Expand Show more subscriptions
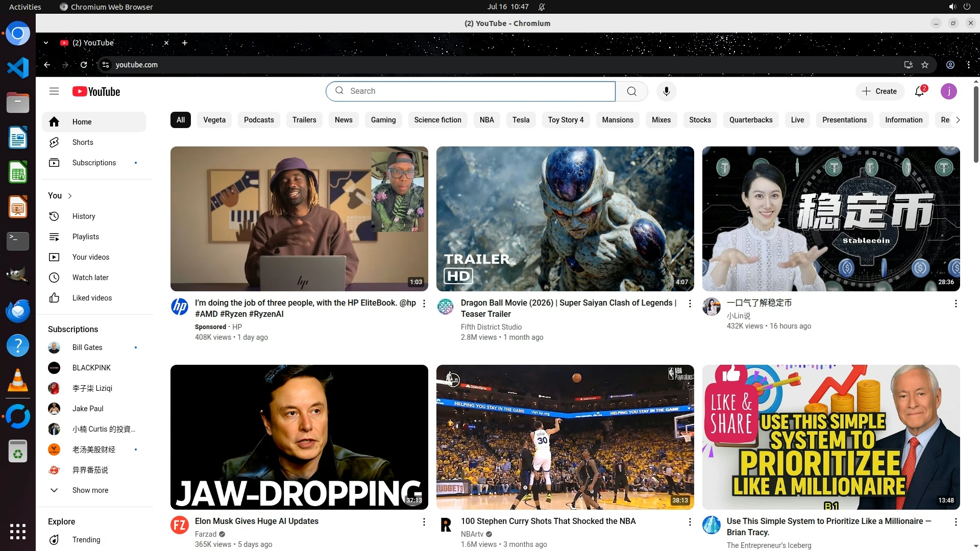Screen dimensions: 980x551 90,490
